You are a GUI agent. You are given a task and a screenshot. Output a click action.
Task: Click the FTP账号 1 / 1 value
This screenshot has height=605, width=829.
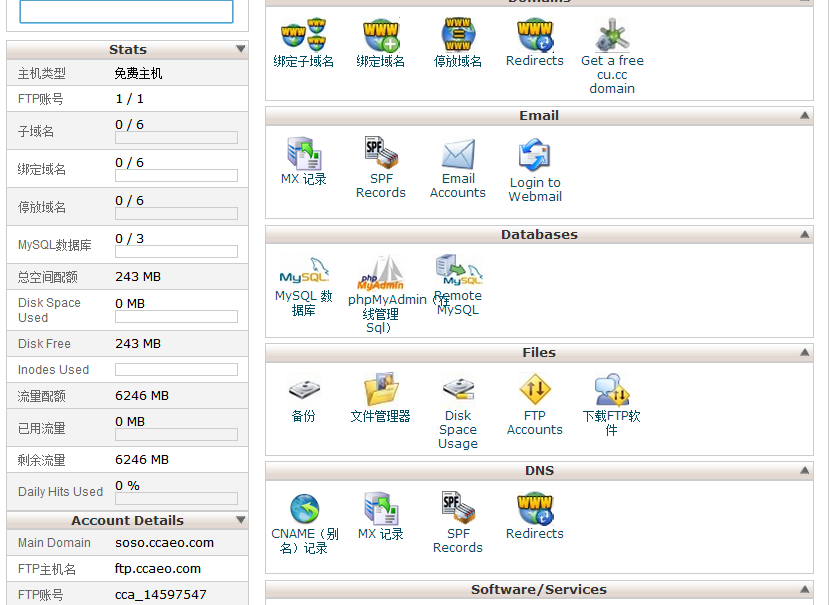pos(130,98)
